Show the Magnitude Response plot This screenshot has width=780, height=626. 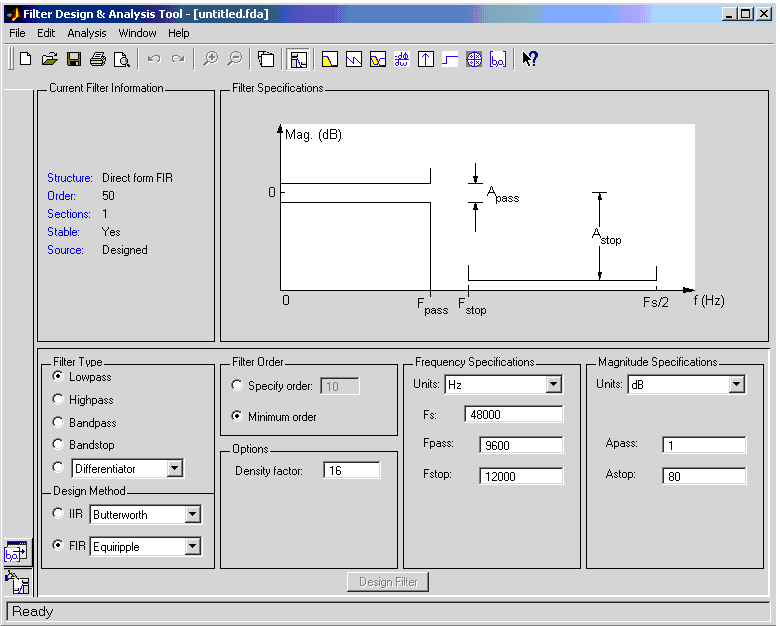(x=330, y=59)
